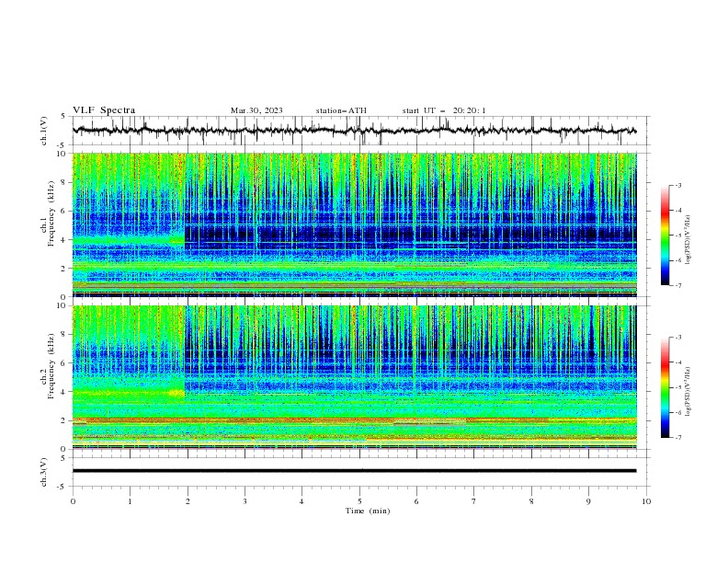Viewport: 728px width, 563px height.
Task: Select the 'Time (min)' axis label
Action: click(x=368, y=511)
